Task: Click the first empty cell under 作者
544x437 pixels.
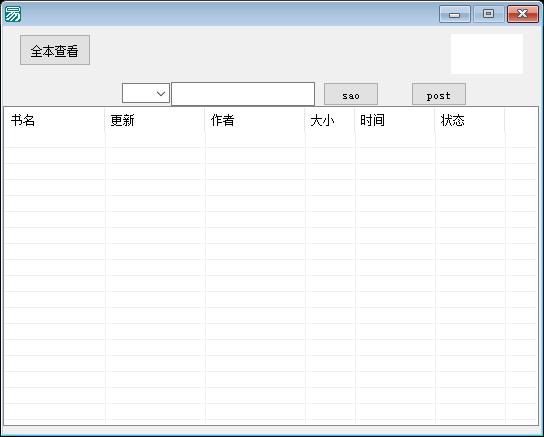Action: (x=255, y=140)
